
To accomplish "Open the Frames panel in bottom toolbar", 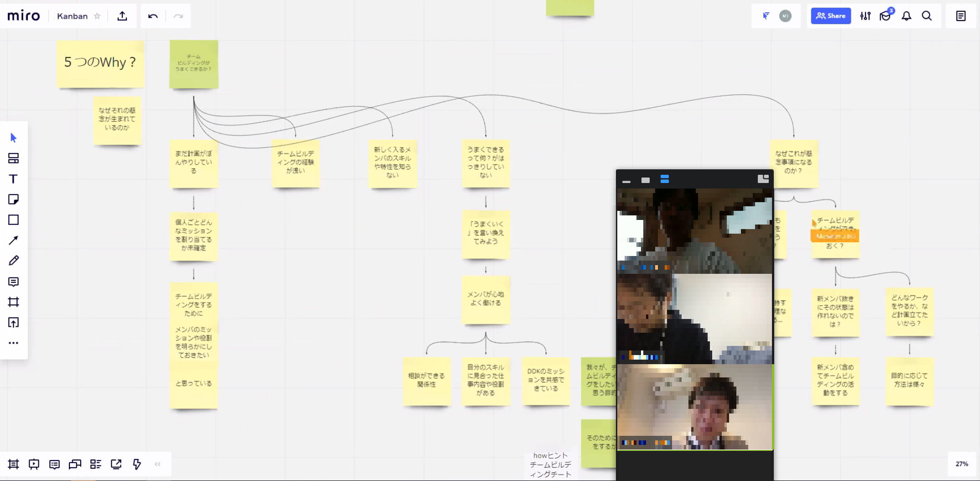I will tap(13, 464).
